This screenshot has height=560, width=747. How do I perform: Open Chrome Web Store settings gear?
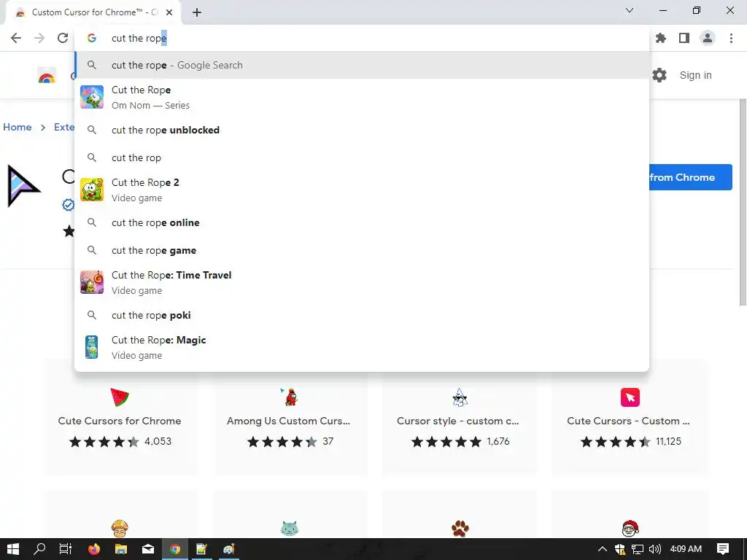tap(659, 75)
